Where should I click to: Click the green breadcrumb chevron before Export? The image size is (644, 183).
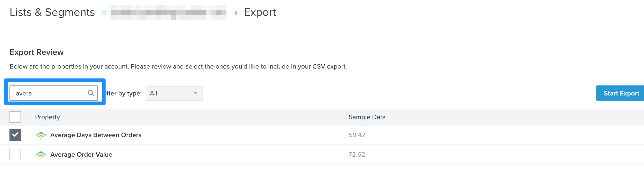click(x=236, y=13)
